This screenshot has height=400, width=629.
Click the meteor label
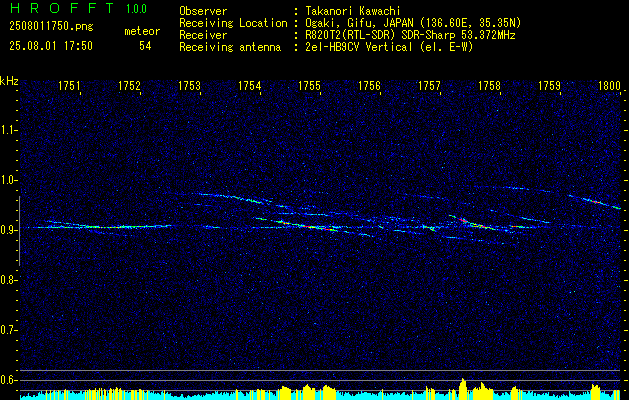point(142,31)
